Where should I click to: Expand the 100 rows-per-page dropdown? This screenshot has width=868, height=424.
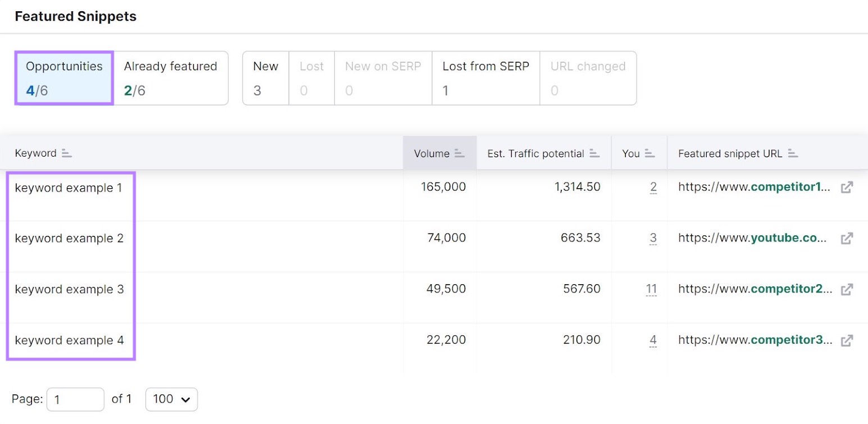171,399
